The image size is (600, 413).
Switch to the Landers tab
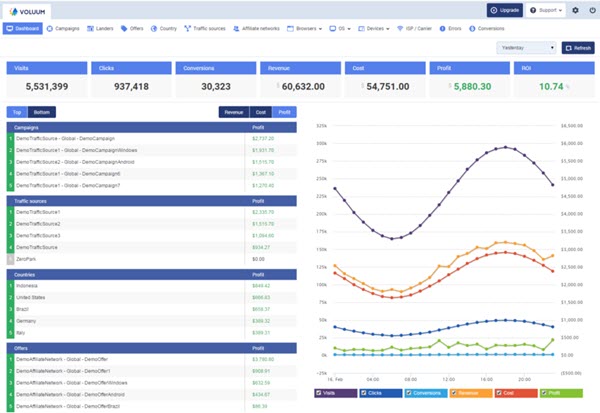[x=101, y=29]
